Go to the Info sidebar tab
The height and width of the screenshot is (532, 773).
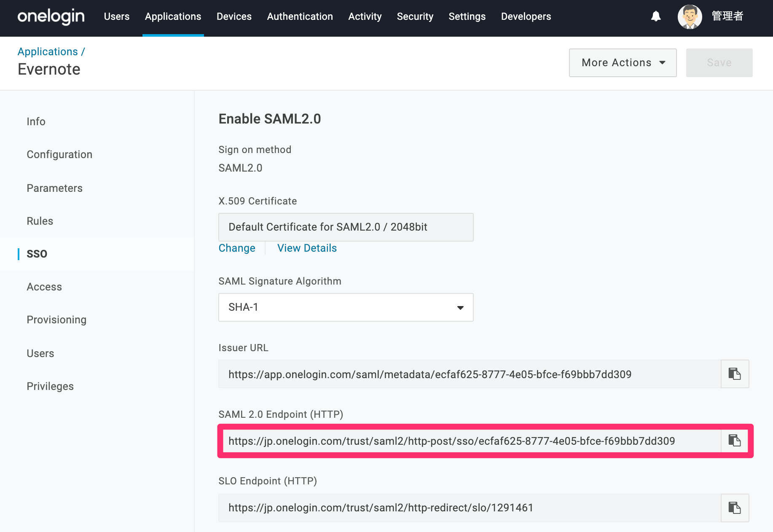pos(36,121)
